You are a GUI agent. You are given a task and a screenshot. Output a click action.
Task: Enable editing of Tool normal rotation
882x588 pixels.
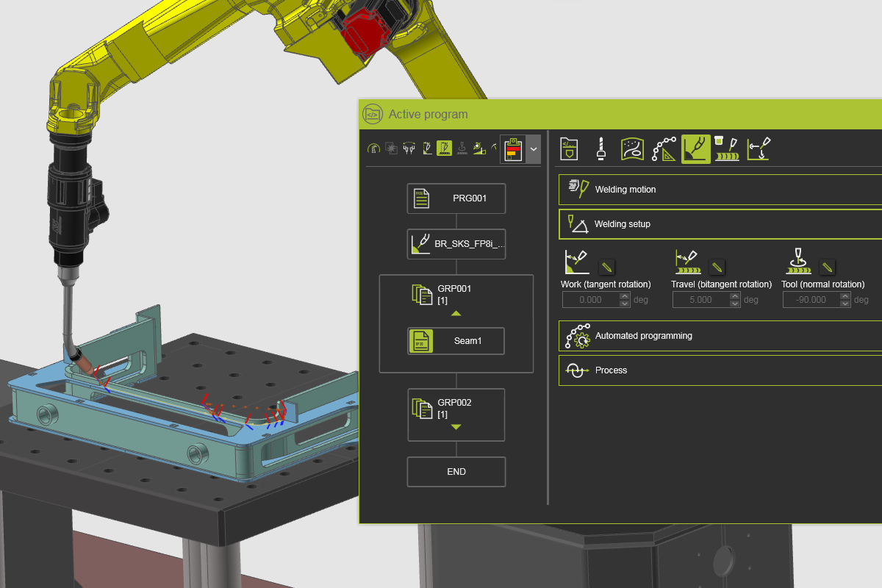[x=828, y=267]
